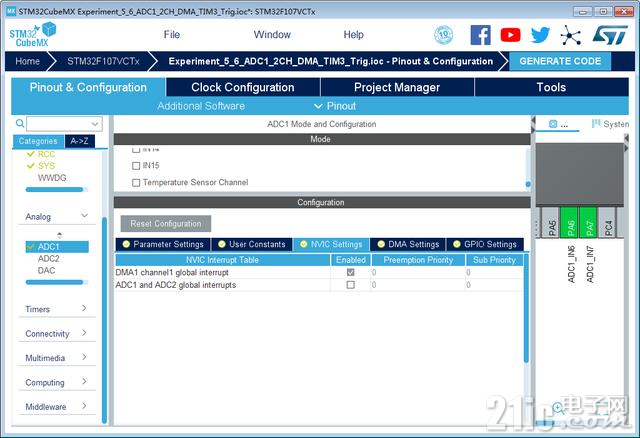
Task: Open the File menu
Action: 172,35
